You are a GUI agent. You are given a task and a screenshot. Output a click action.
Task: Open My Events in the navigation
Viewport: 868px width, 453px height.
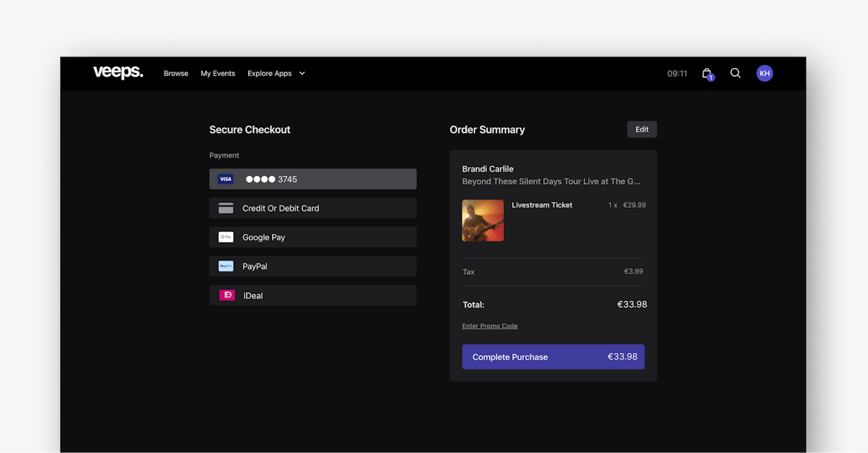click(218, 73)
